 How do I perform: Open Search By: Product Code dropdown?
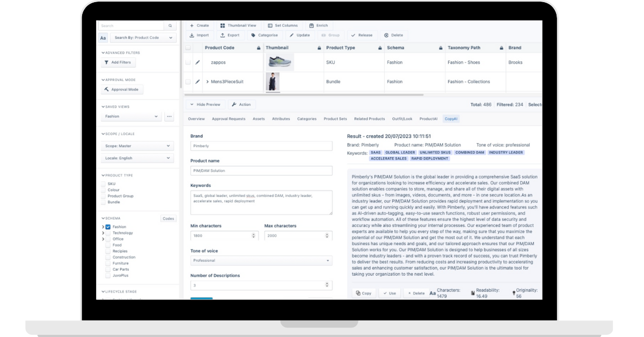[x=143, y=38]
